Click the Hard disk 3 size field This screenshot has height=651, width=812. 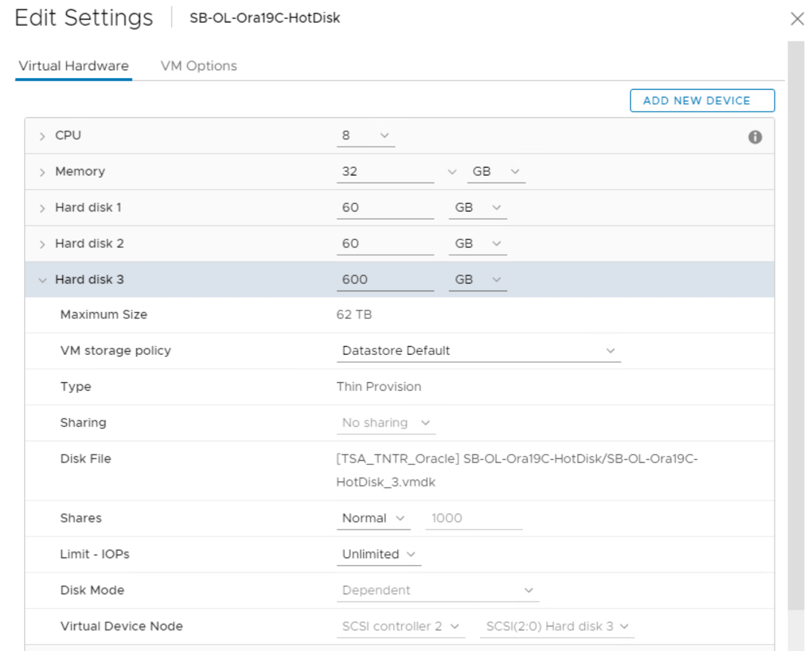385,279
